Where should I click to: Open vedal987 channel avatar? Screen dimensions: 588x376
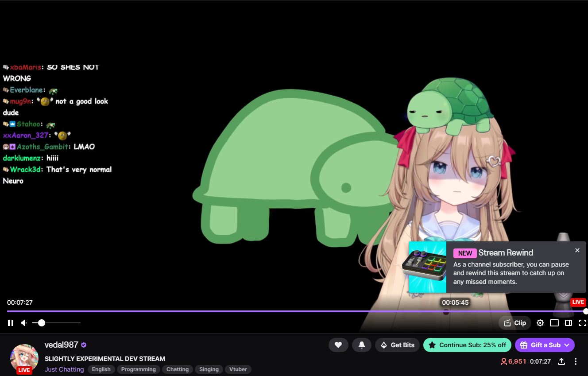point(24,358)
